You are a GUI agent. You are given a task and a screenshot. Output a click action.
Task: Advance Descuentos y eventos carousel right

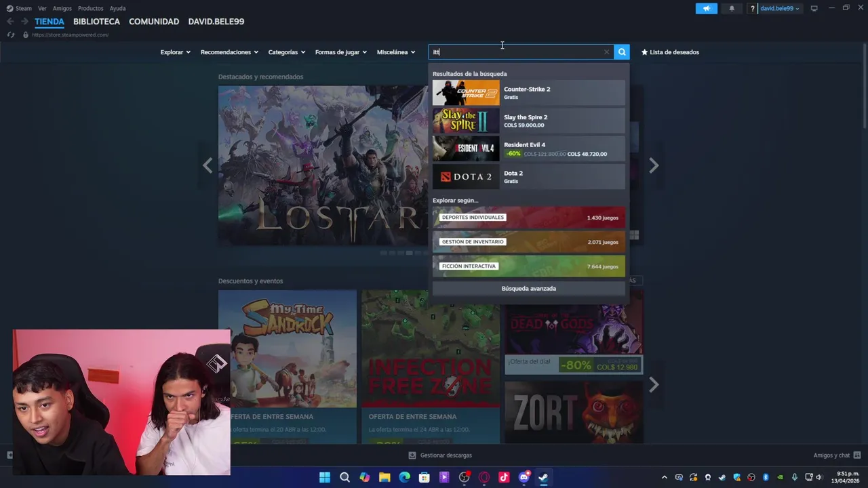pyautogui.click(x=654, y=385)
